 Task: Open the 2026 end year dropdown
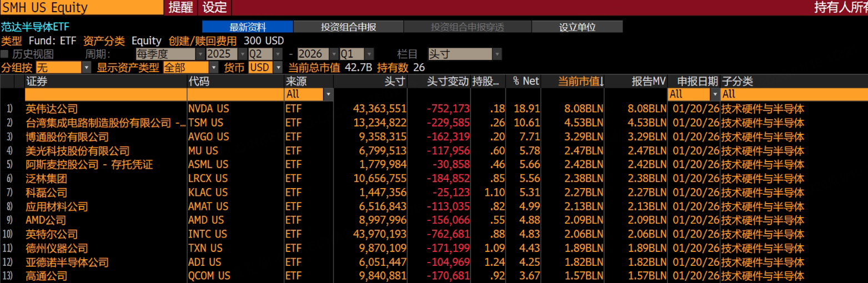318,54
